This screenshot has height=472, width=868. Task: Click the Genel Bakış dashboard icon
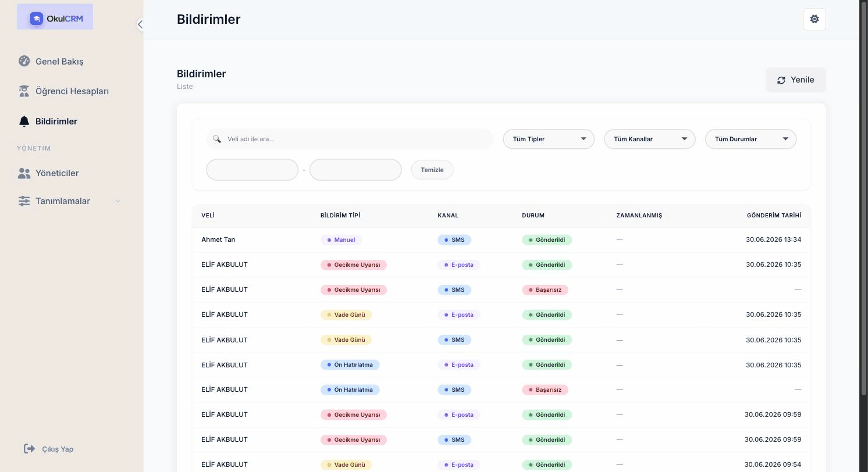(x=24, y=61)
